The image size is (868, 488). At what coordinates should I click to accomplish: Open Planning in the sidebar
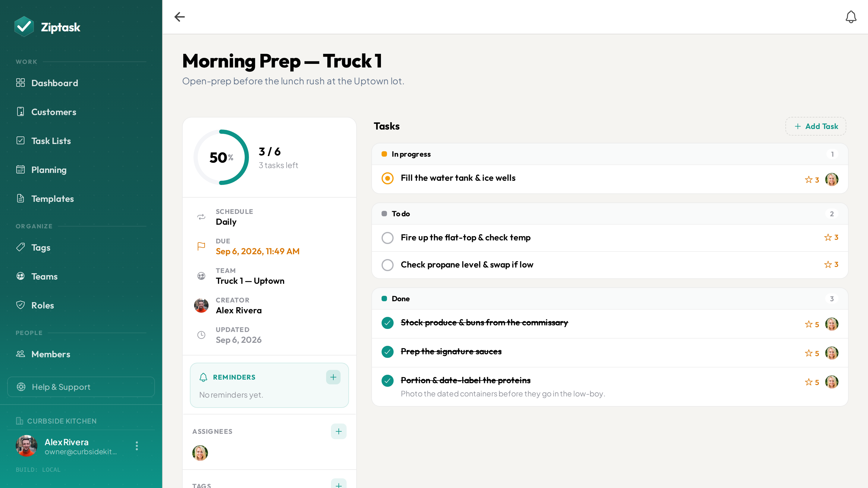81,170
